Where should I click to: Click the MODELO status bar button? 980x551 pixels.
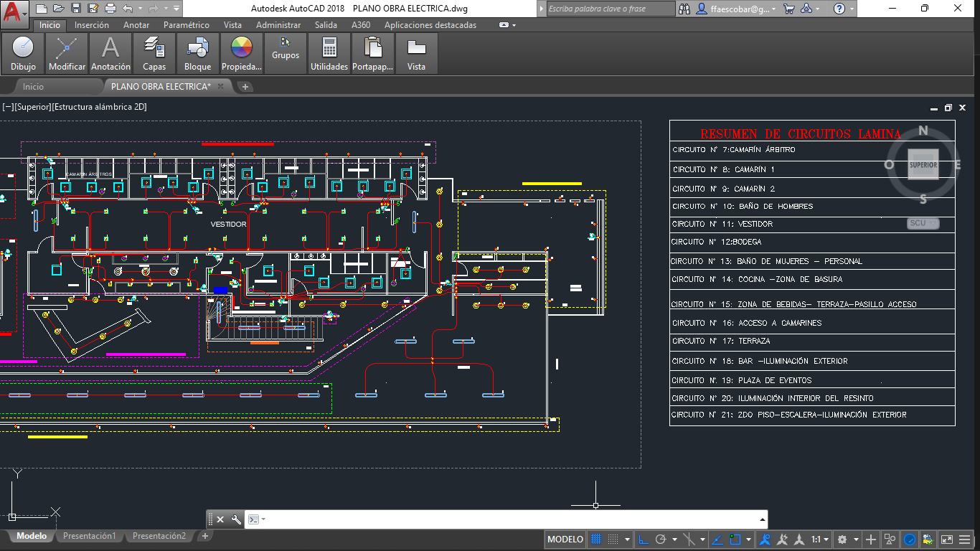coord(565,540)
